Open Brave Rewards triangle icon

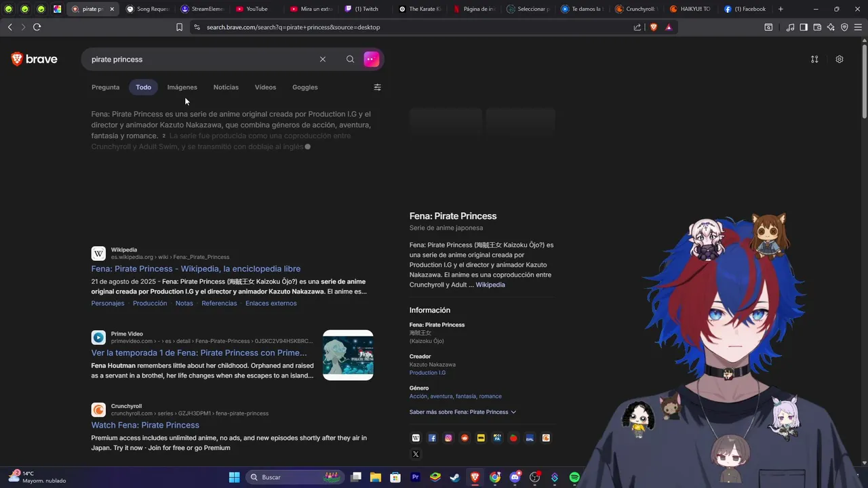(x=669, y=27)
